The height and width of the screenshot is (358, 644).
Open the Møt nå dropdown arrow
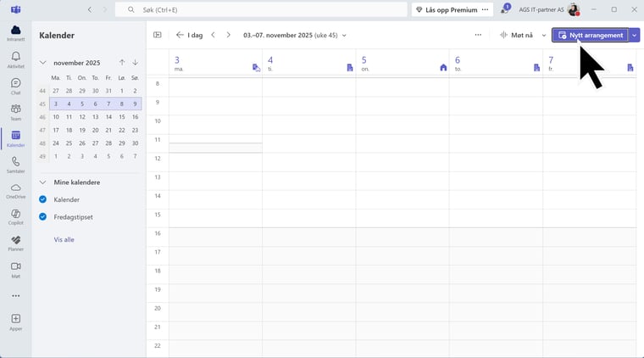tap(544, 36)
